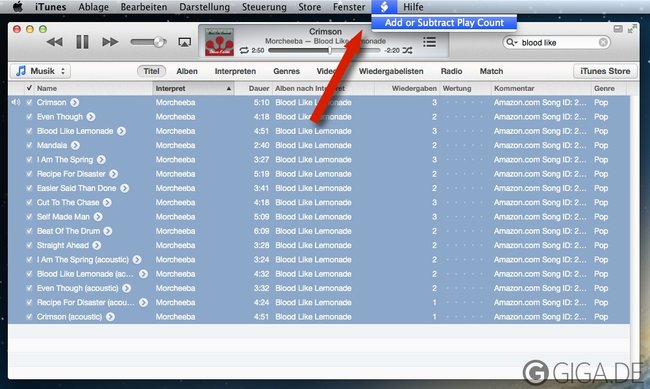
Task: Skip to next track with fast-forward
Action: click(110, 42)
